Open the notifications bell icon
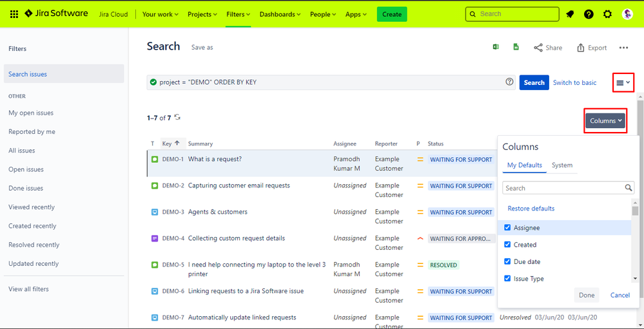 click(x=570, y=14)
